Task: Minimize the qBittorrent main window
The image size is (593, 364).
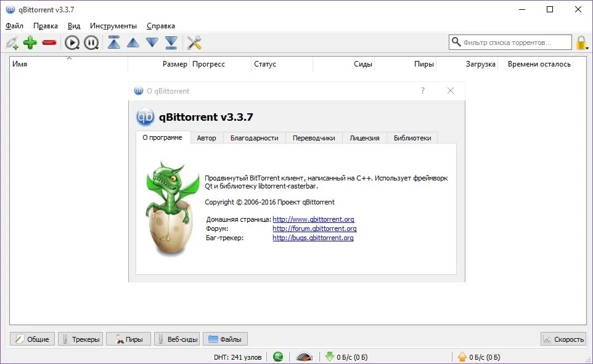Action: (522, 9)
